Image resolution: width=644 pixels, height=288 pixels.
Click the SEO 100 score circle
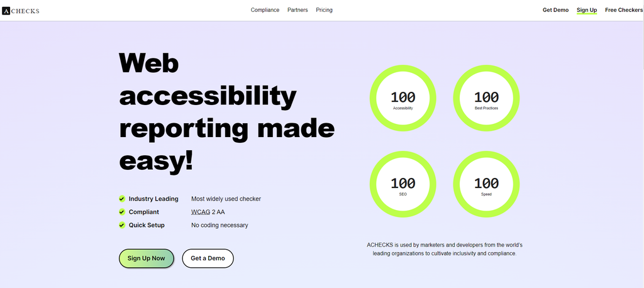402,185
